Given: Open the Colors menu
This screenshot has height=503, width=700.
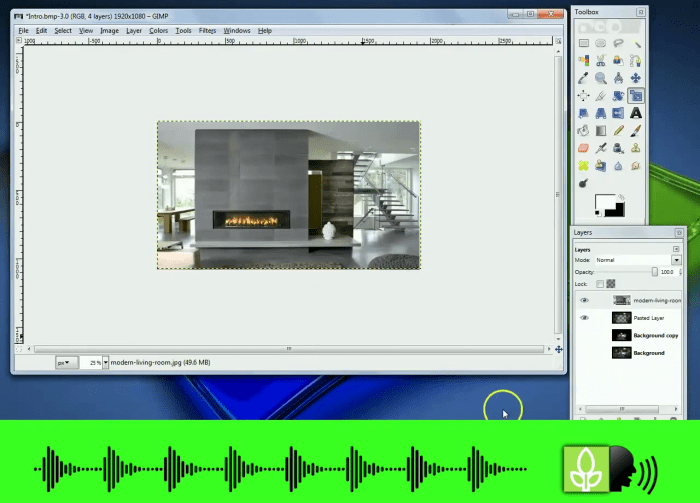Looking at the screenshot, I should 159,31.
